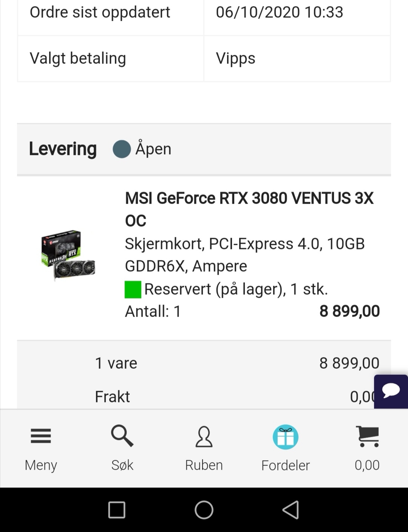Open the Ruben profile icon
Screen dimensions: 408x532
pos(204,436)
